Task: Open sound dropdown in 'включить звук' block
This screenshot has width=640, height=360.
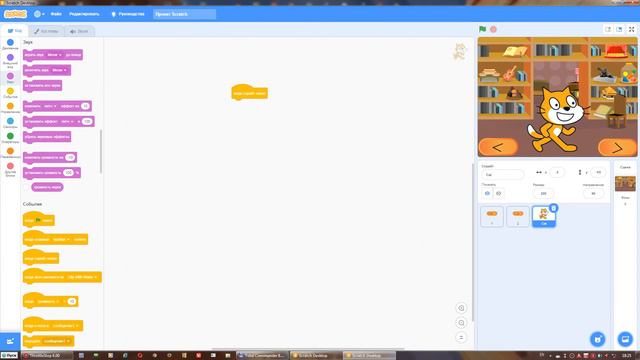Action: click(x=60, y=70)
